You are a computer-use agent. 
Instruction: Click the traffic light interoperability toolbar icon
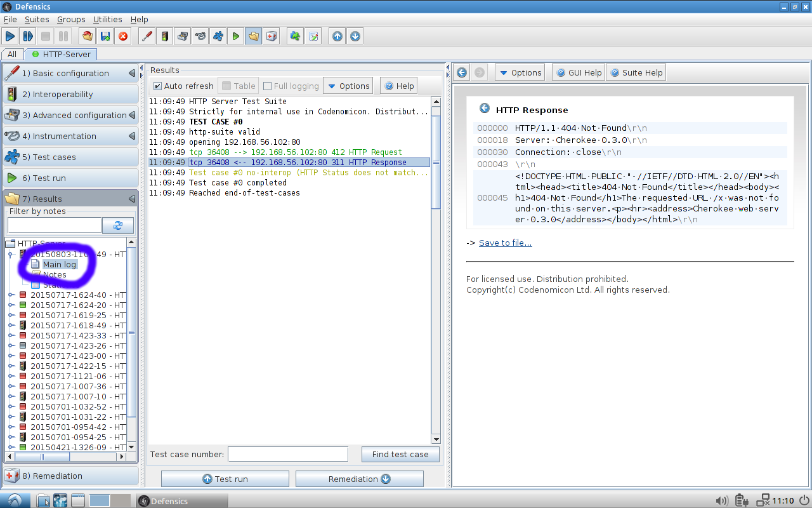tap(164, 36)
